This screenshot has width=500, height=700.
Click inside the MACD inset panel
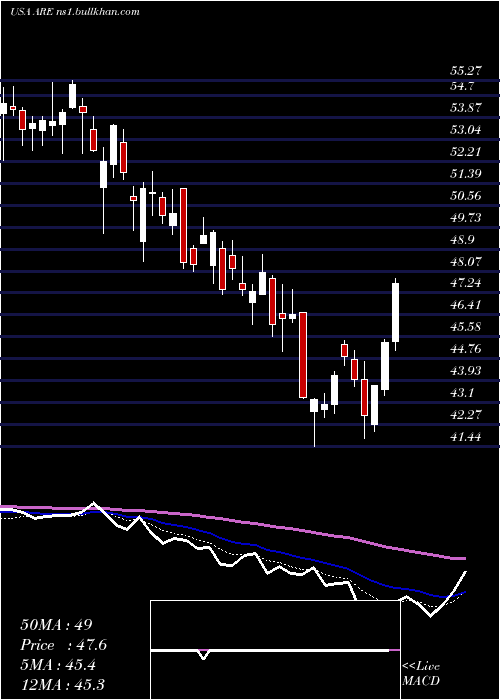point(275,650)
